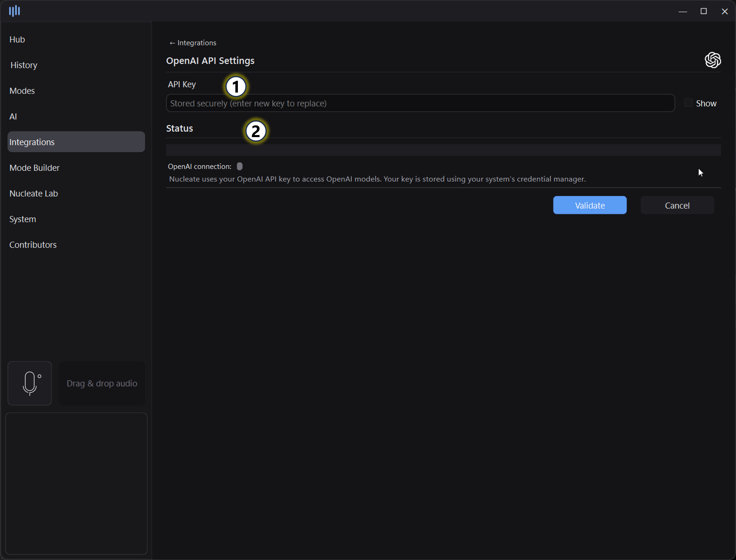Enable the Show API key checkbox
The image size is (736, 560).
pyautogui.click(x=688, y=103)
